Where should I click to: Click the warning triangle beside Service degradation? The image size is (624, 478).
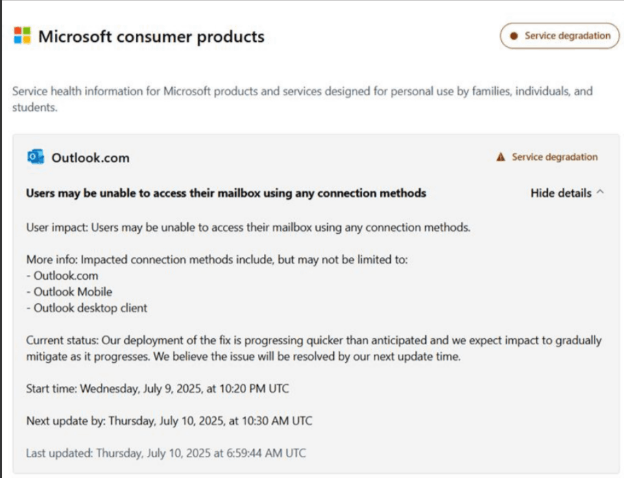click(x=501, y=157)
